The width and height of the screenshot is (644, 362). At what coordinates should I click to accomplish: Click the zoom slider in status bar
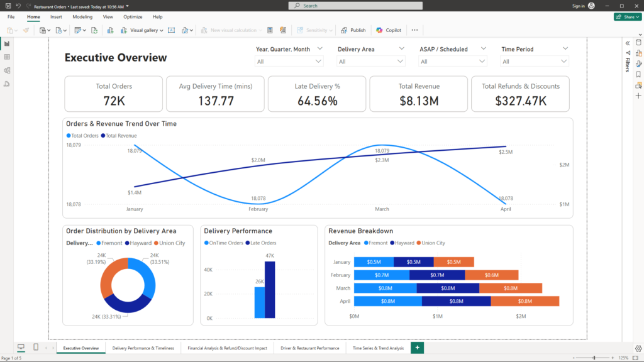click(x=594, y=358)
